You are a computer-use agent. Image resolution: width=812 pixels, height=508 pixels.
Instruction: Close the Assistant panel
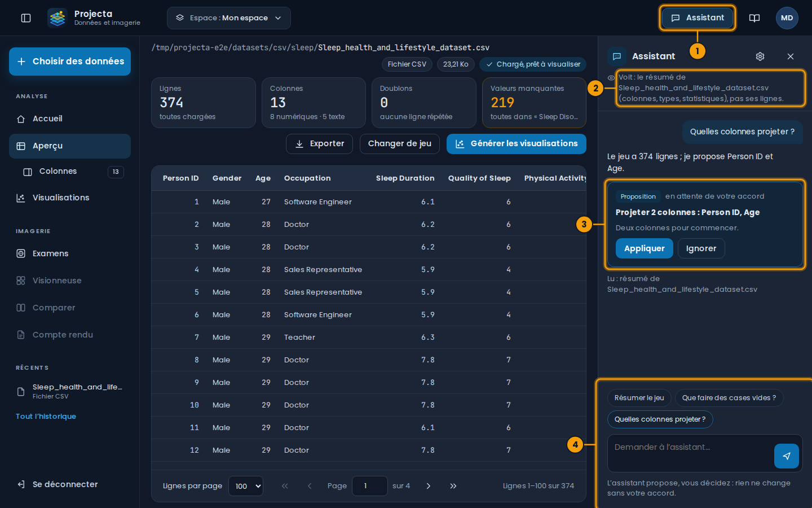[791, 56]
